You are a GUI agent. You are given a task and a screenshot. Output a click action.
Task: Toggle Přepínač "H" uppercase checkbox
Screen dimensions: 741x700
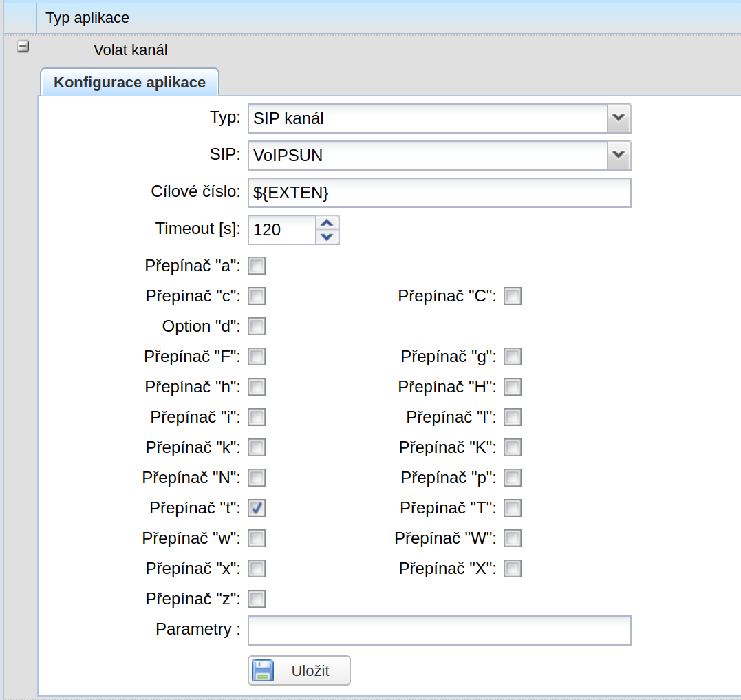click(513, 387)
